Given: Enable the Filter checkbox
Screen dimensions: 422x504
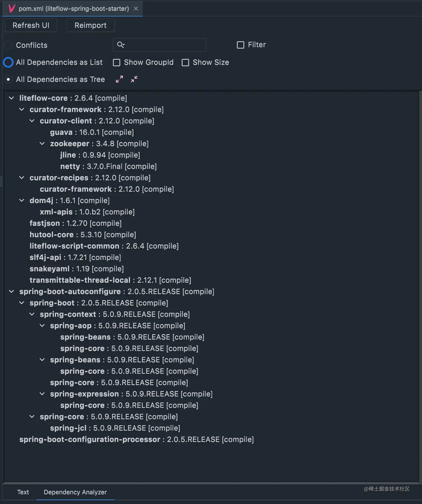Looking at the screenshot, I should 241,45.
